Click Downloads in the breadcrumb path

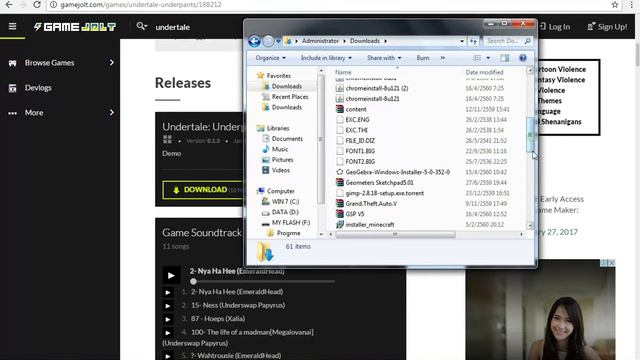364,41
